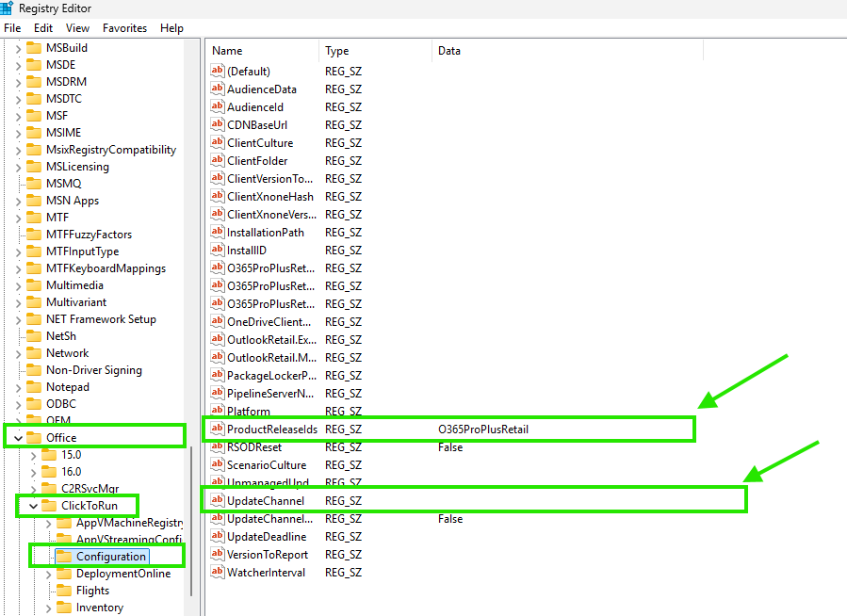The height and width of the screenshot is (616, 847).
Task: Expand the MSBuild key
Action: 18,49
